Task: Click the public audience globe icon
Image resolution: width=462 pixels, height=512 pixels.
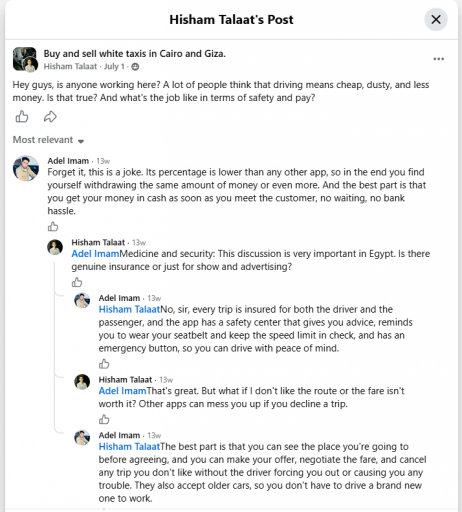Action: 135,67
